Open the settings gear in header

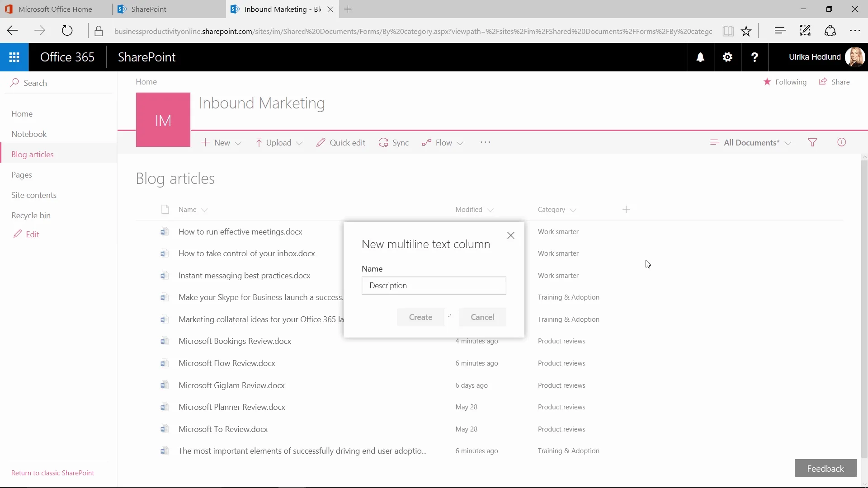pos(727,57)
